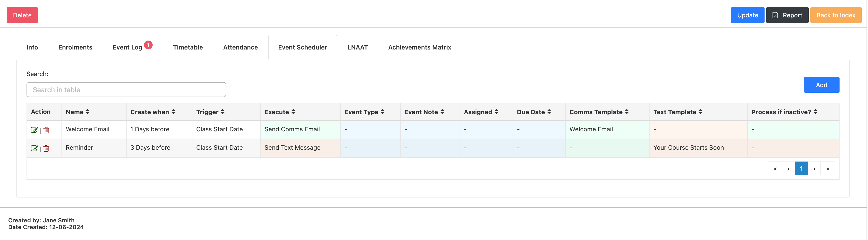Select the Event Scheduler tab

(303, 47)
